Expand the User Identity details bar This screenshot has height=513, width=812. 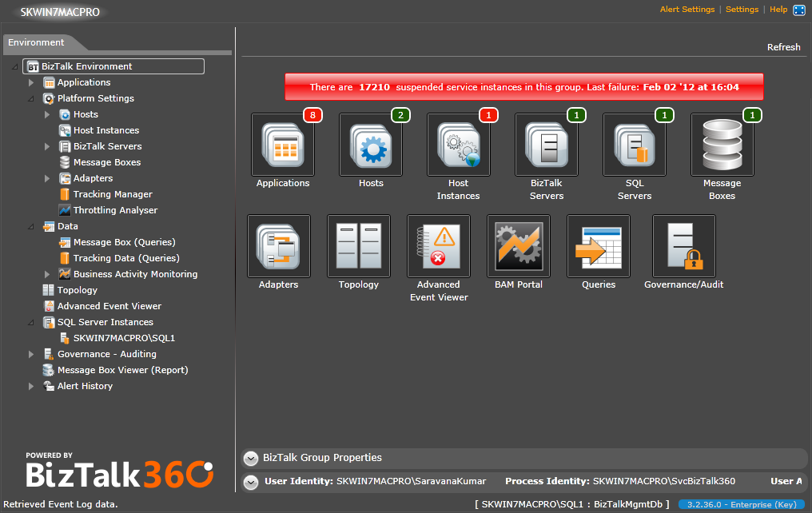(x=251, y=482)
